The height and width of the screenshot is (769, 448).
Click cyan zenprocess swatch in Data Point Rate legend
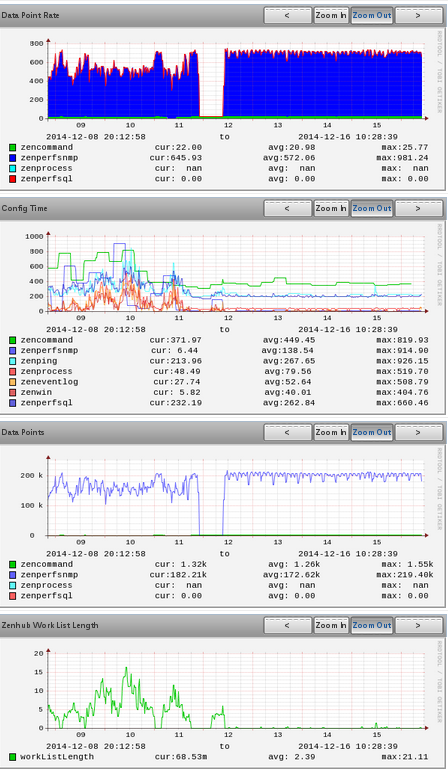click(x=13, y=168)
